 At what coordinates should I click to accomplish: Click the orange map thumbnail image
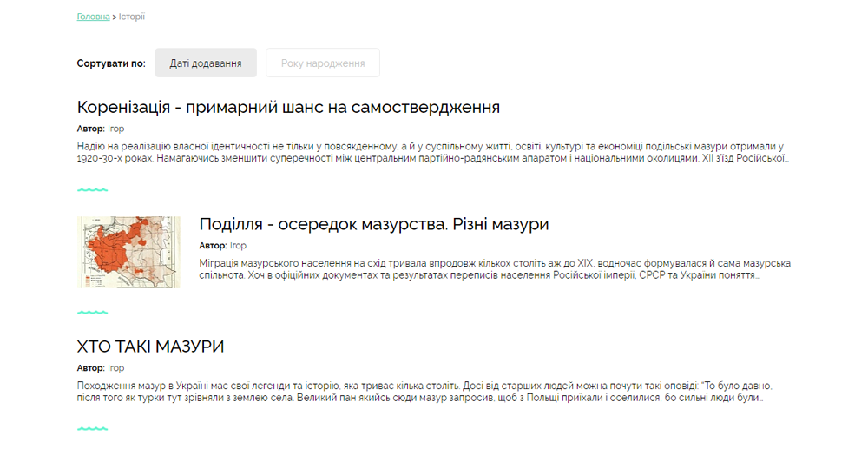[x=128, y=253]
